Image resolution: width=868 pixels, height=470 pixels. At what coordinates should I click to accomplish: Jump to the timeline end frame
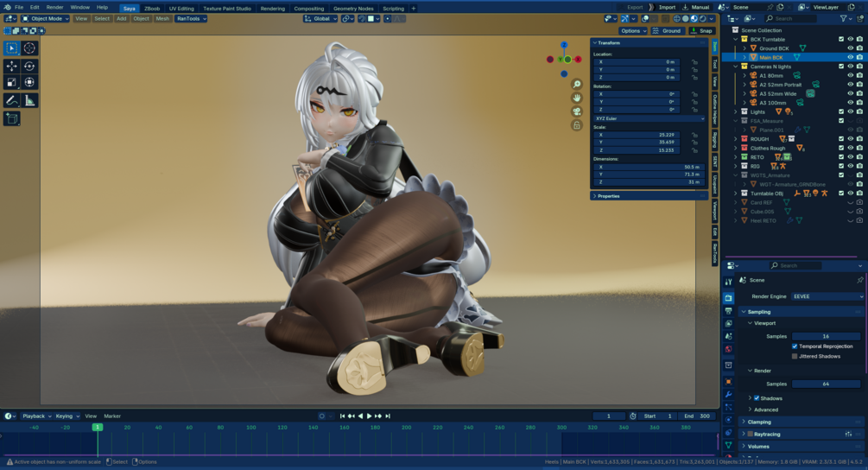pos(388,416)
